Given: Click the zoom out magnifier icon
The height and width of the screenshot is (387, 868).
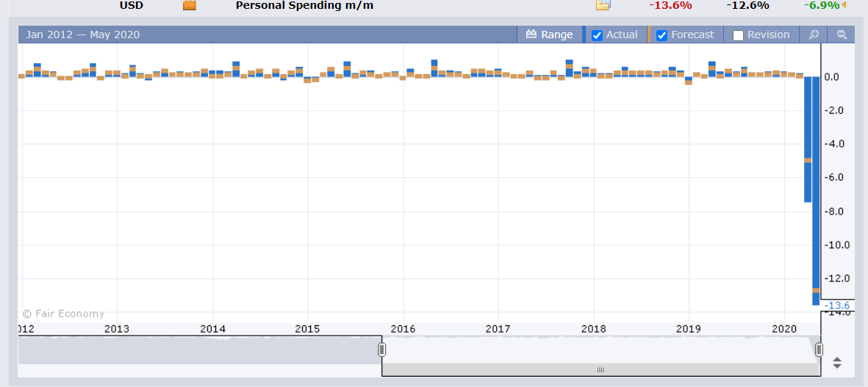Looking at the screenshot, I should tap(842, 35).
